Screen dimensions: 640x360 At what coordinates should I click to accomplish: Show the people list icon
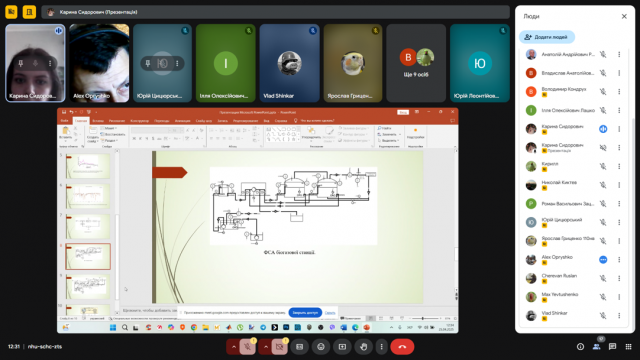click(x=596, y=347)
